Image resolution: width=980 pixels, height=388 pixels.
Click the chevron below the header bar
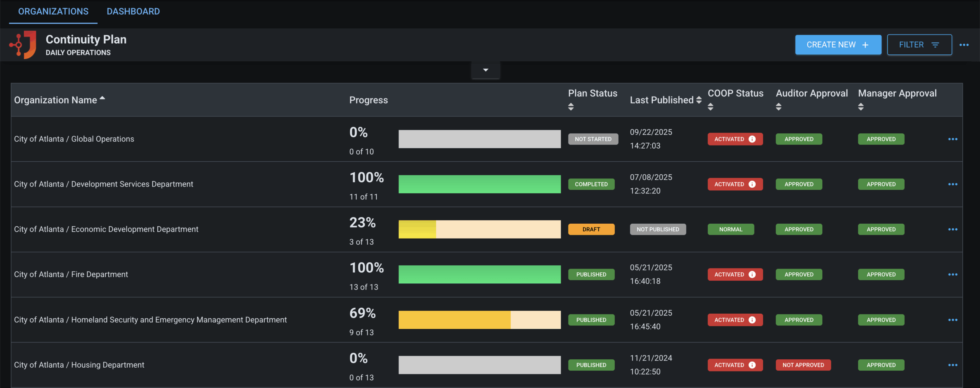coord(485,70)
